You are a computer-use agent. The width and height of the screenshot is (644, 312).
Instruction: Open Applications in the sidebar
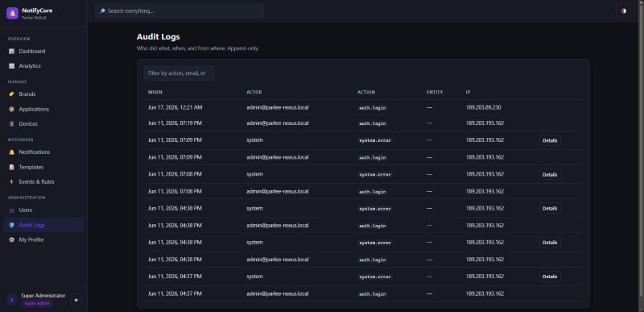pyautogui.click(x=43, y=110)
